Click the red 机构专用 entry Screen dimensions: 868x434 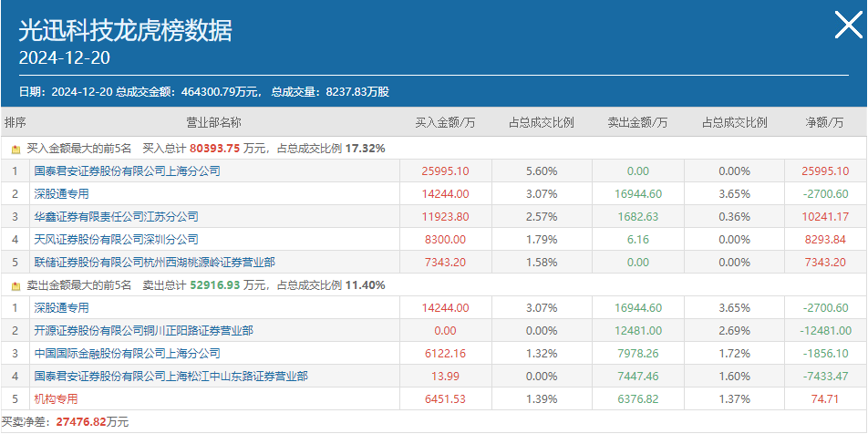click(56, 398)
